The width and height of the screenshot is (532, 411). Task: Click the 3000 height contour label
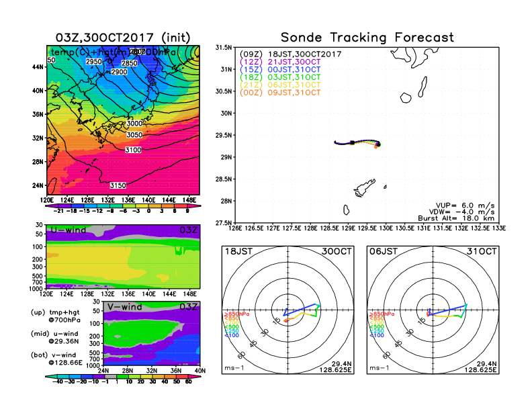[x=134, y=124]
